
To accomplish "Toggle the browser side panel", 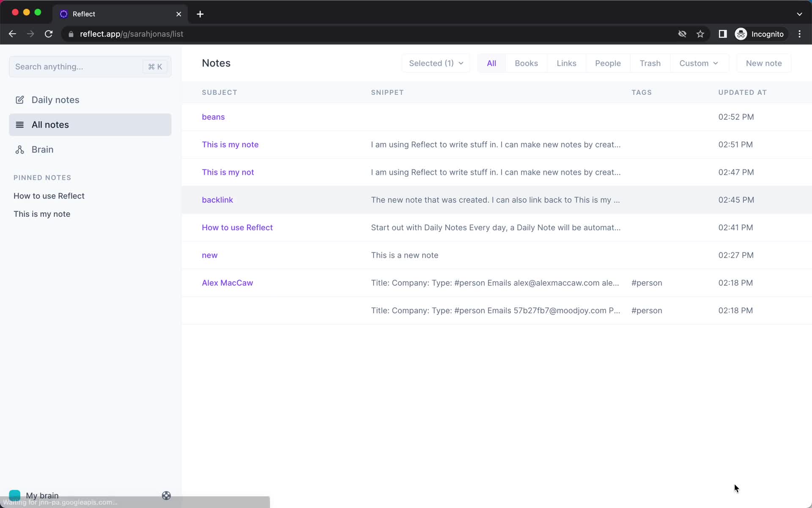I will [723, 34].
